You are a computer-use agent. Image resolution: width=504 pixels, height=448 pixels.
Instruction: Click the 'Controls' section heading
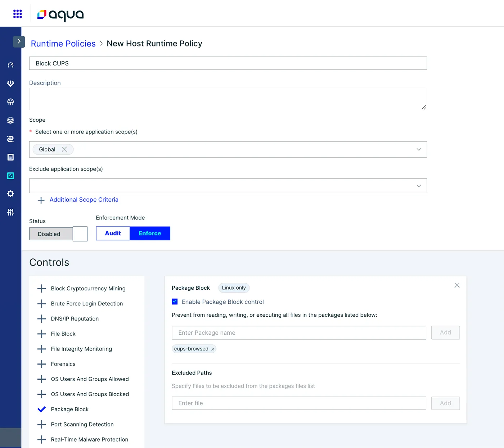point(49,262)
